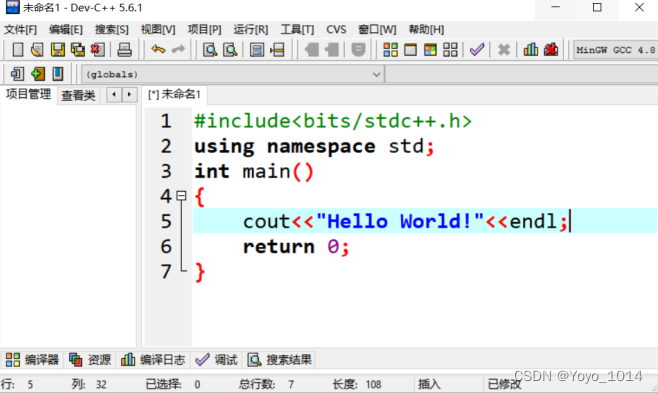Click the grey Redo arrow

click(x=178, y=49)
